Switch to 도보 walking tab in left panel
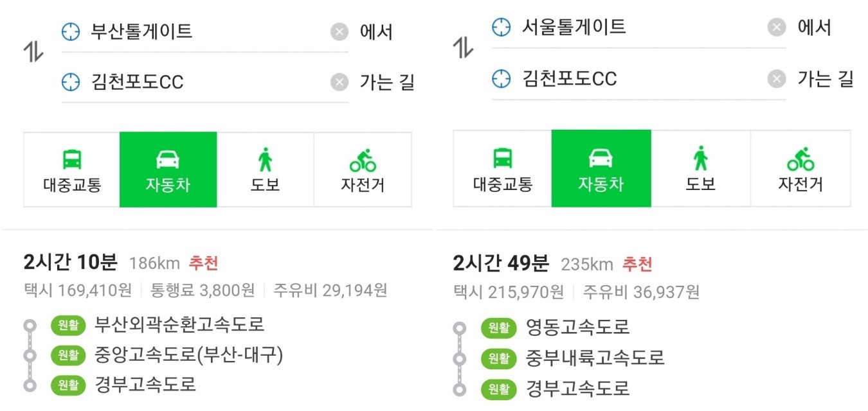The image size is (868, 411). (x=265, y=170)
